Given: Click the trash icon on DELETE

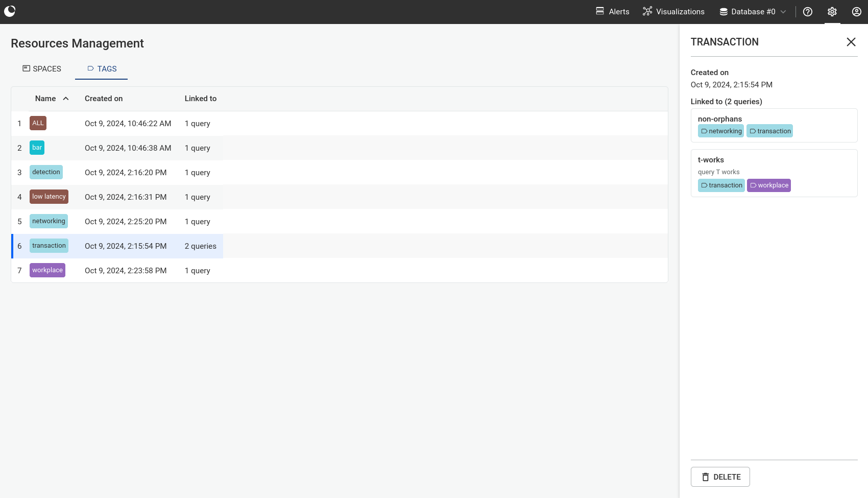Looking at the screenshot, I should point(706,477).
